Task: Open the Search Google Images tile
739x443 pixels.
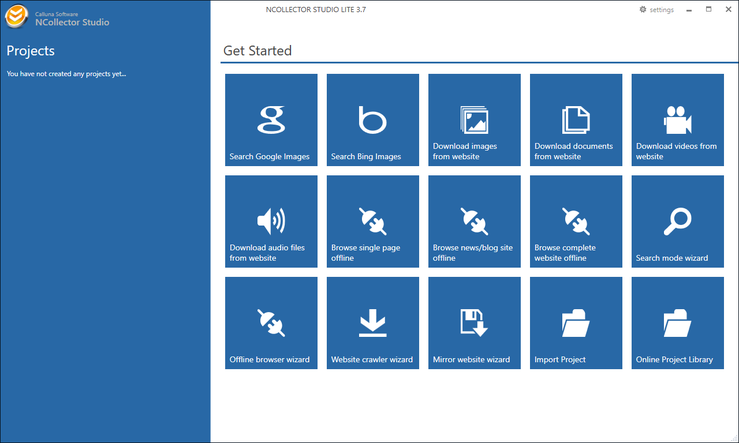Action: (x=271, y=120)
